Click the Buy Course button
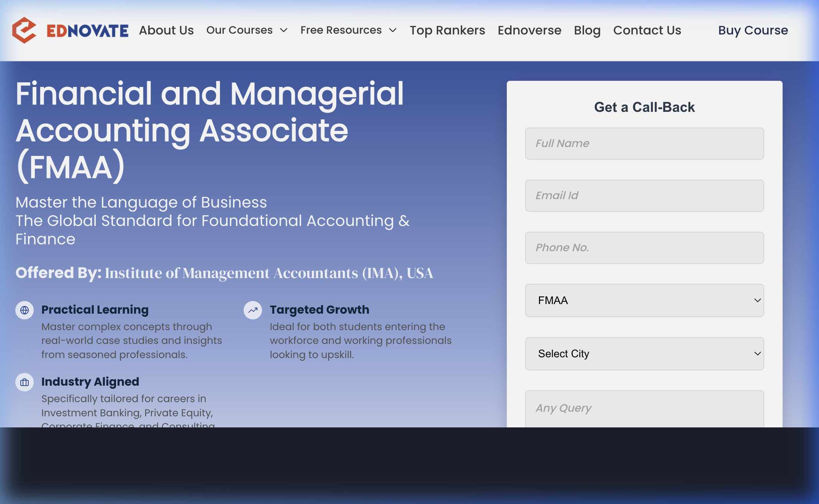 (x=753, y=30)
